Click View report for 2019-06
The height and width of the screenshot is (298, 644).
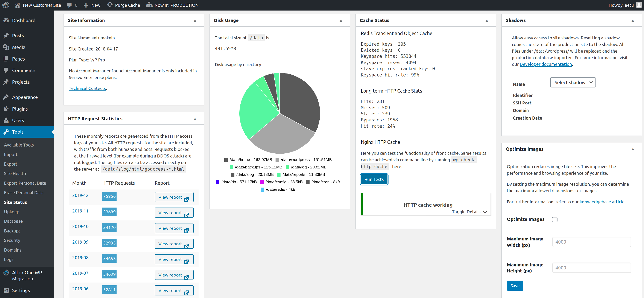(x=174, y=290)
